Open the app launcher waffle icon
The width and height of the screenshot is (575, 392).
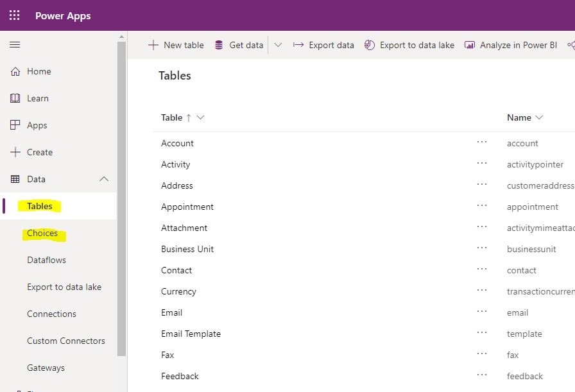click(14, 15)
